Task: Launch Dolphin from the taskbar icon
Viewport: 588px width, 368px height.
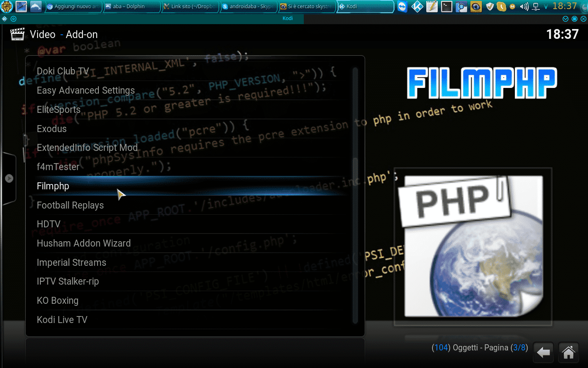Action: pos(36,7)
